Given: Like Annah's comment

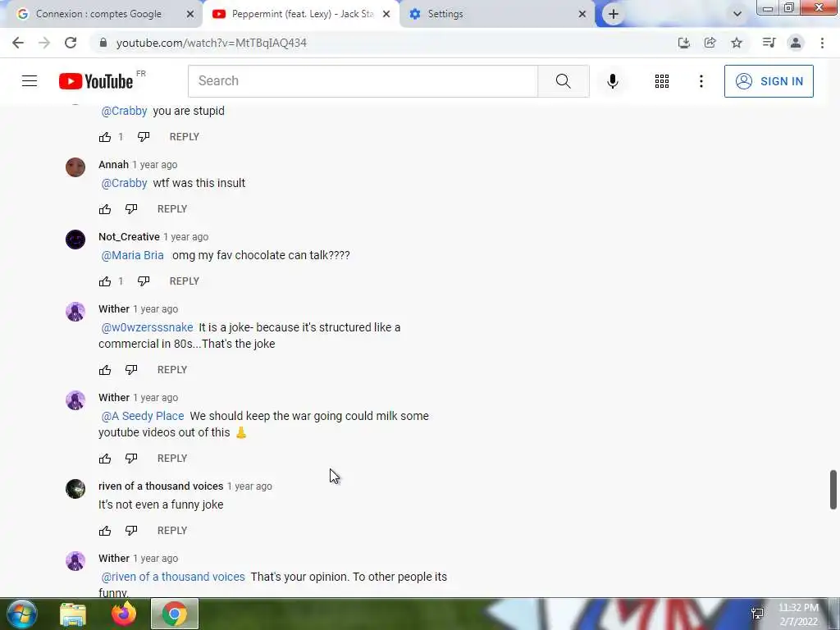Looking at the screenshot, I should (x=105, y=209).
